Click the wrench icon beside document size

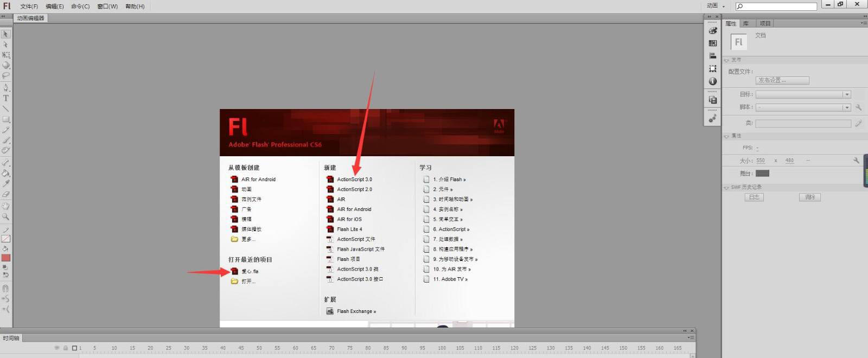click(x=856, y=161)
